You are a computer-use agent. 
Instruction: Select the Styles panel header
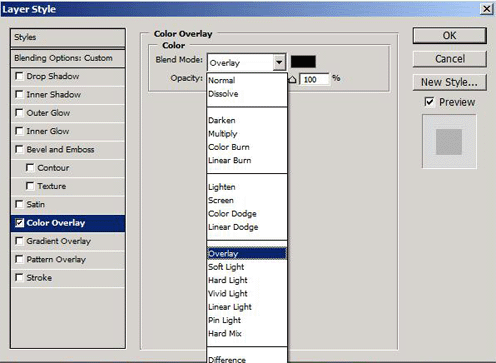tap(68, 37)
